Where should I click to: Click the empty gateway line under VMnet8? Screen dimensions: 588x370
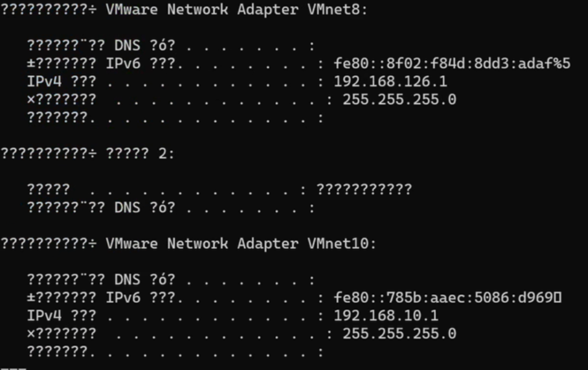point(175,118)
